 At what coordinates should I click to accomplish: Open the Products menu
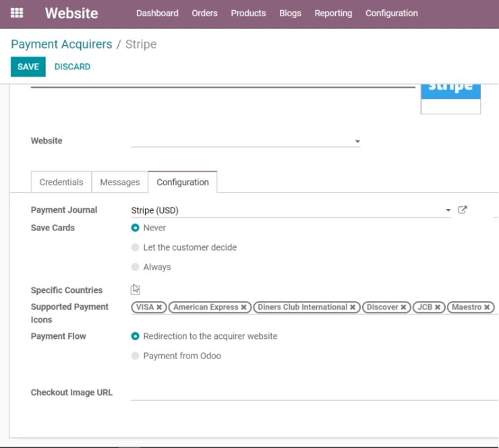[248, 13]
